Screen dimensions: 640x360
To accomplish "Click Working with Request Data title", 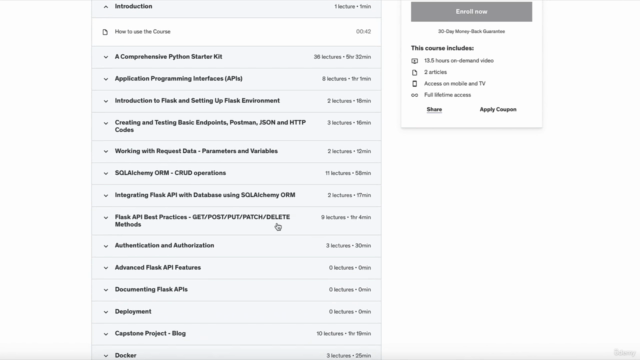I will (x=196, y=151).
